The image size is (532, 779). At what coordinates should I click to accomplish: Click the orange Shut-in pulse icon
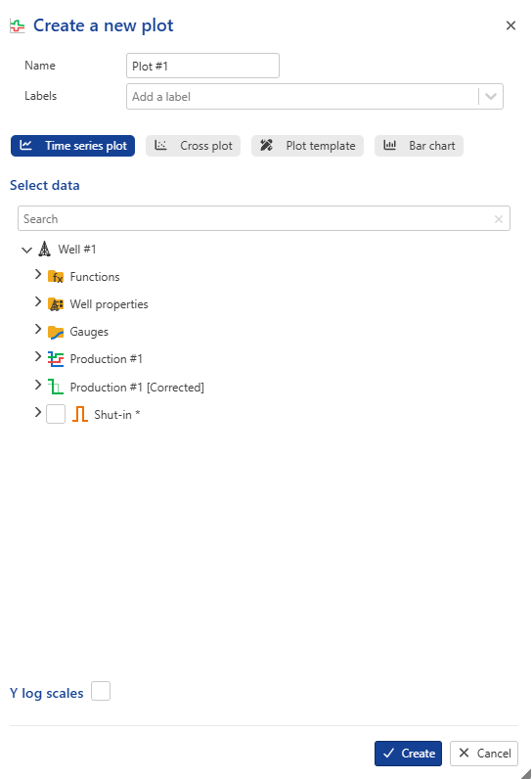[x=80, y=414]
